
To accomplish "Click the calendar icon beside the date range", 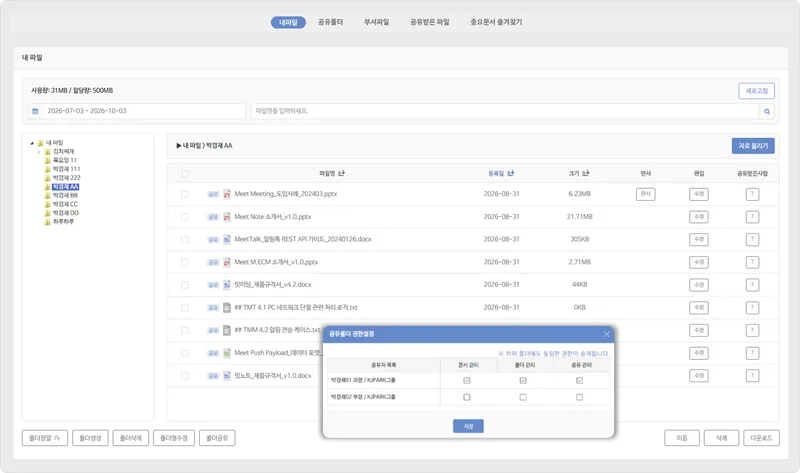I will [35, 111].
